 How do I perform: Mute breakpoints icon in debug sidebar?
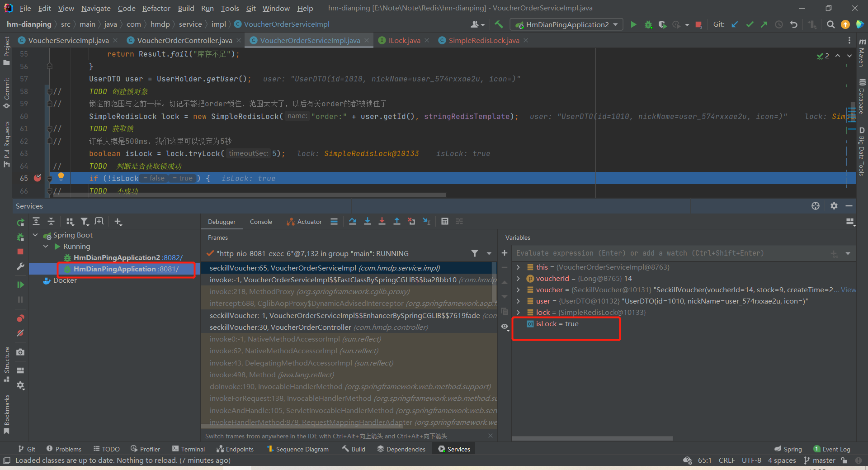pos(20,333)
